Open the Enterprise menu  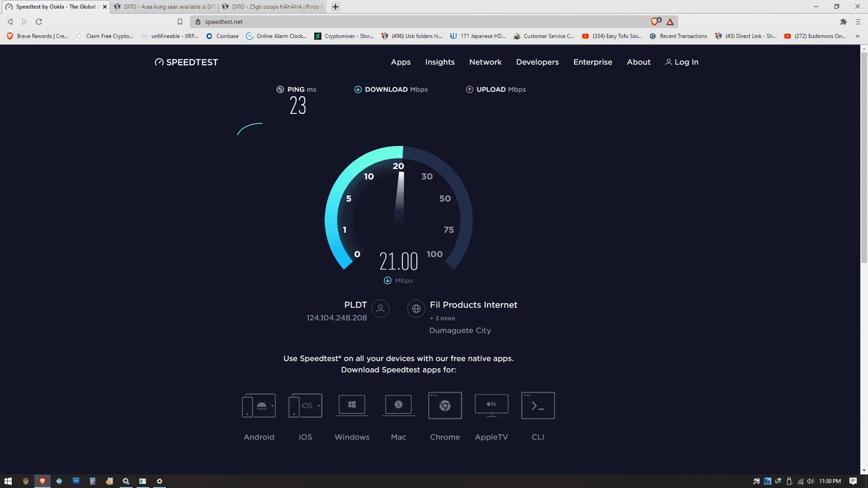(x=593, y=62)
